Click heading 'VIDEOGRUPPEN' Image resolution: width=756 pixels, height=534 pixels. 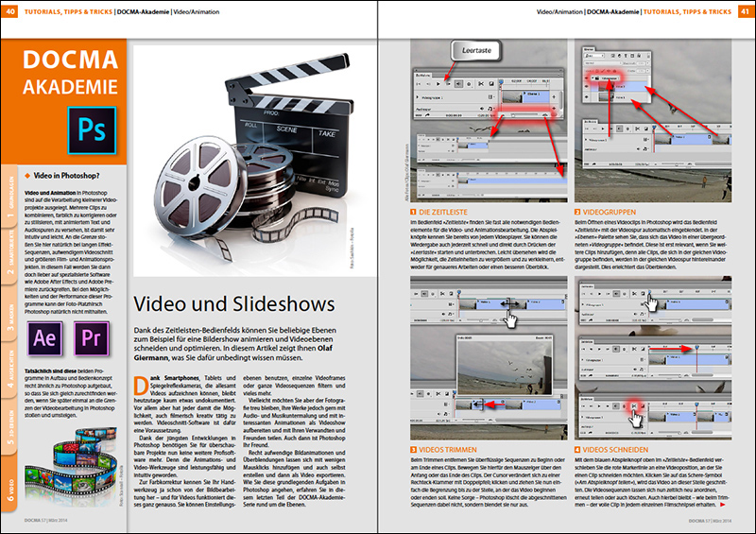610,212
